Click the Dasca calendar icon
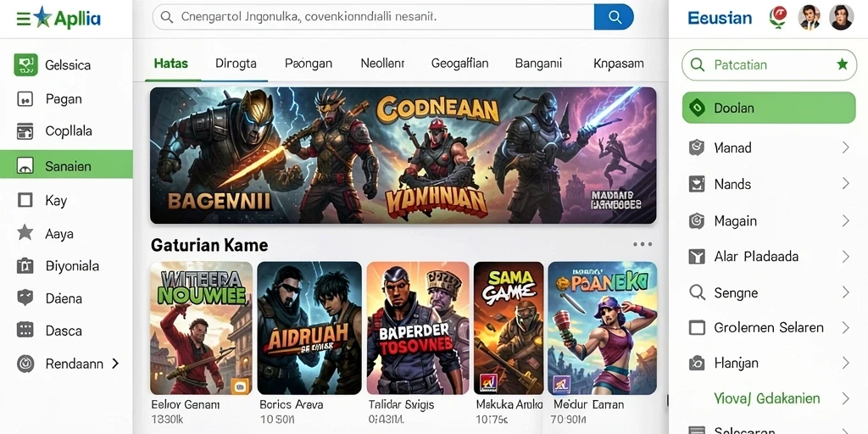 pyautogui.click(x=25, y=330)
